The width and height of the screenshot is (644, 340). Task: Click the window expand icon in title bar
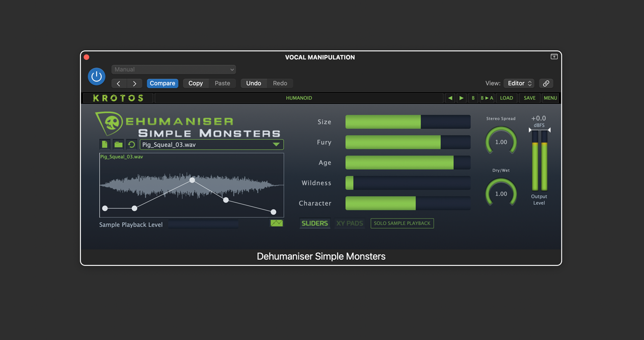[554, 57]
